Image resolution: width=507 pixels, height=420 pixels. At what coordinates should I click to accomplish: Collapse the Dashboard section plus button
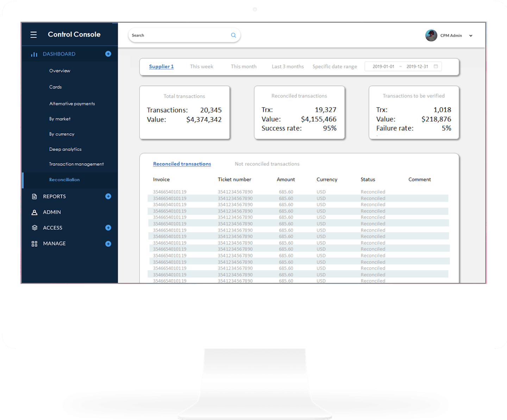(x=108, y=54)
